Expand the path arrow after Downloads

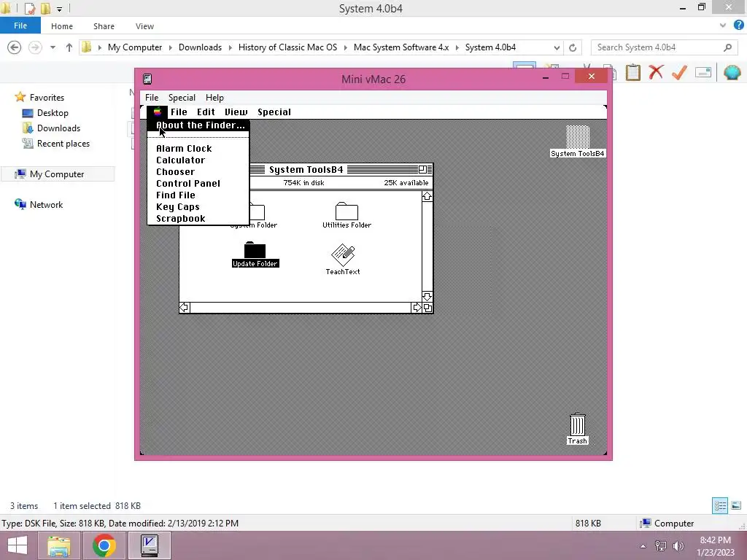click(x=230, y=47)
